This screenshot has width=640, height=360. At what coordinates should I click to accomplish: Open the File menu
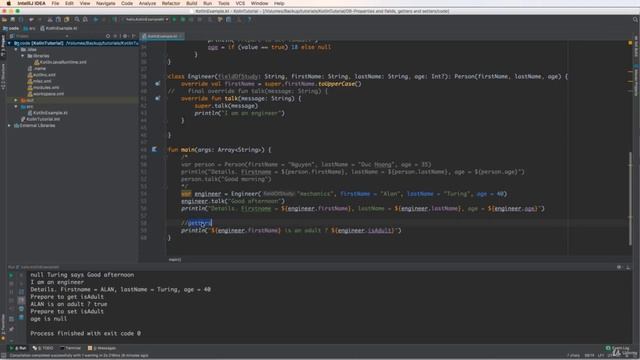(x=55, y=3)
